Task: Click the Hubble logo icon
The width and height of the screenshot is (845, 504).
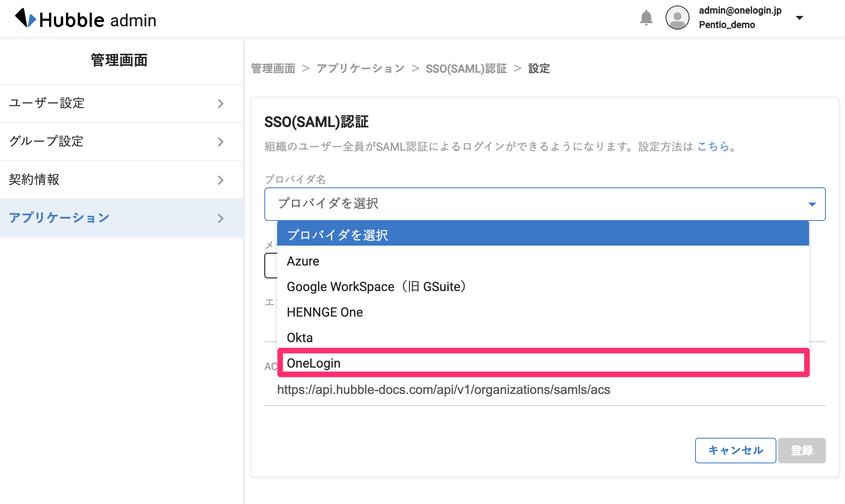Action: pos(26,18)
